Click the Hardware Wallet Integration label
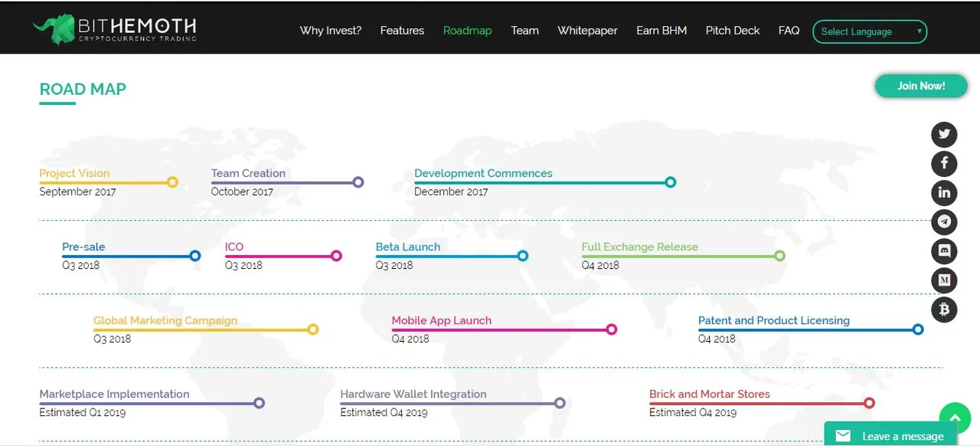Viewport: 980px width, 446px height. pos(413,394)
